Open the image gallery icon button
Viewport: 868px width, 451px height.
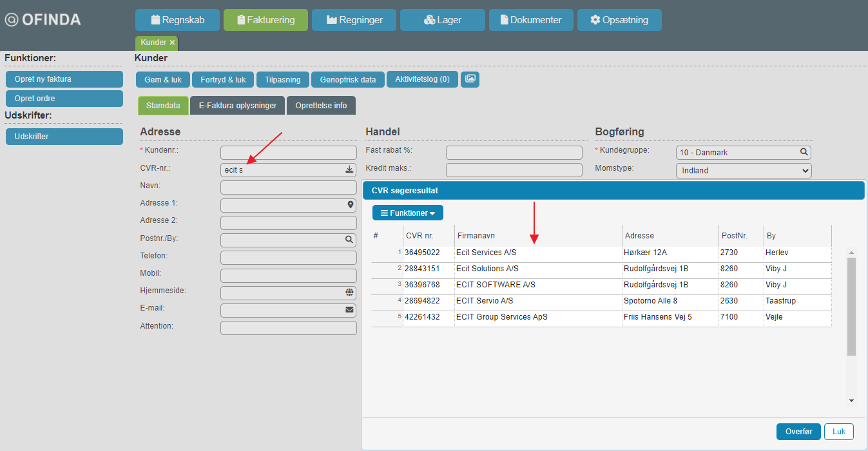pos(470,79)
